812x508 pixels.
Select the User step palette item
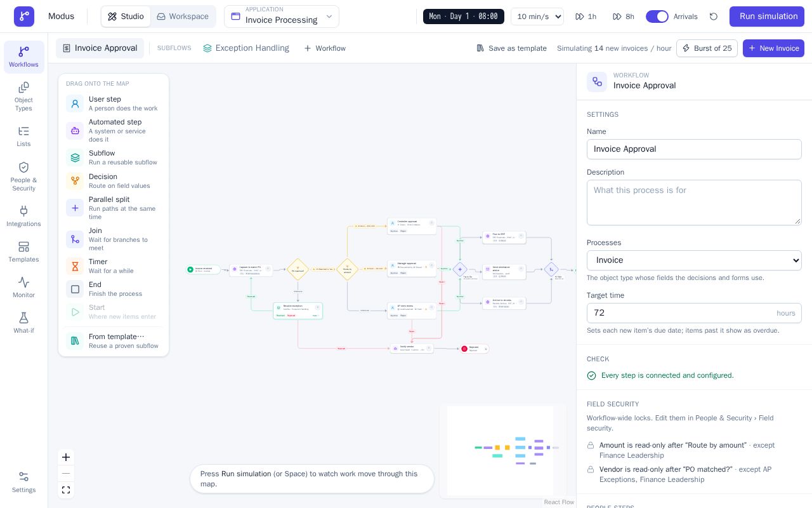114,104
